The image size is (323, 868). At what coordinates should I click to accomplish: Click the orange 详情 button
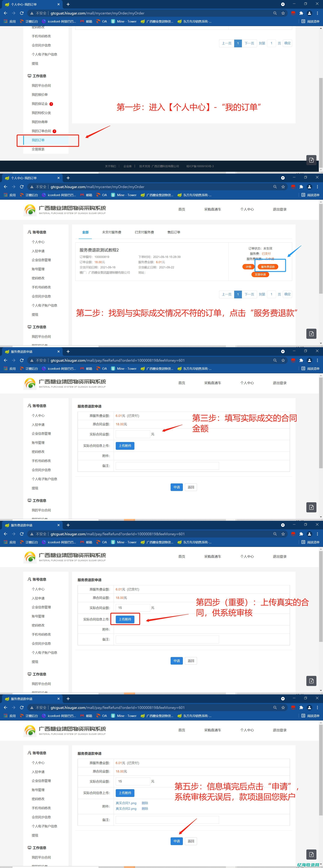(248, 267)
